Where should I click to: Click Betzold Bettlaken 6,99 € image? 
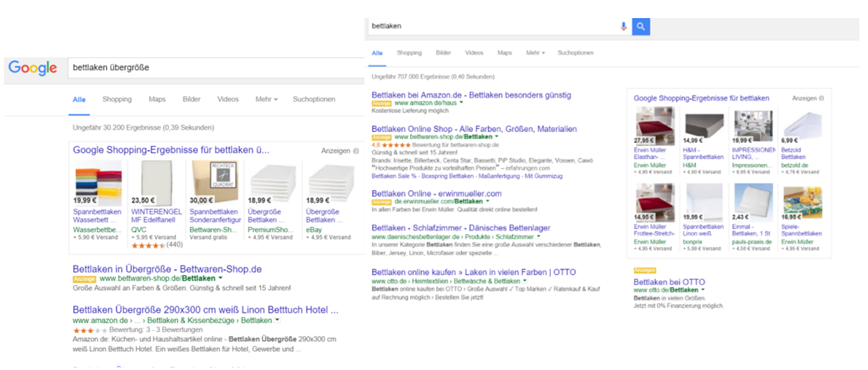tap(801, 126)
